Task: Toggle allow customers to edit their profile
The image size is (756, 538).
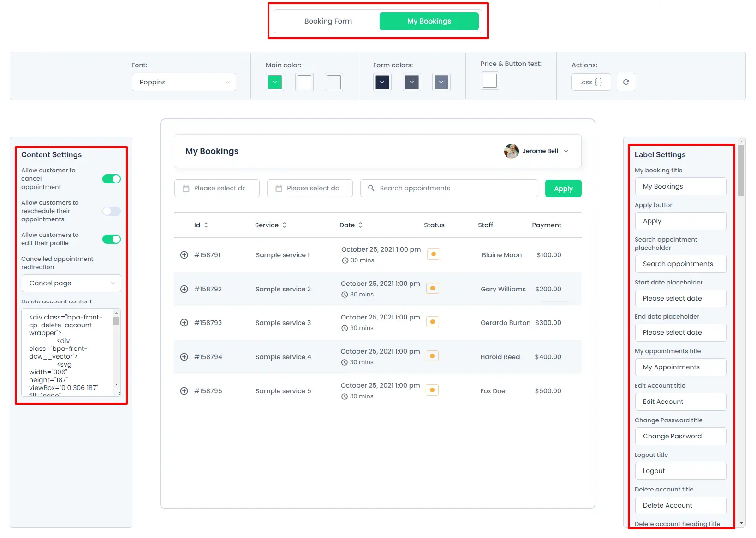Action: 111,239
